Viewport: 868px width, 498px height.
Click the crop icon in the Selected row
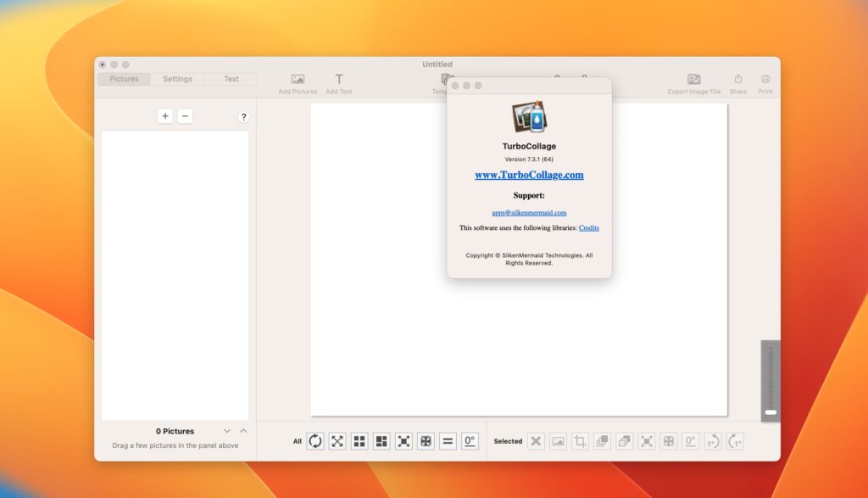pyautogui.click(x=581, y=441)
